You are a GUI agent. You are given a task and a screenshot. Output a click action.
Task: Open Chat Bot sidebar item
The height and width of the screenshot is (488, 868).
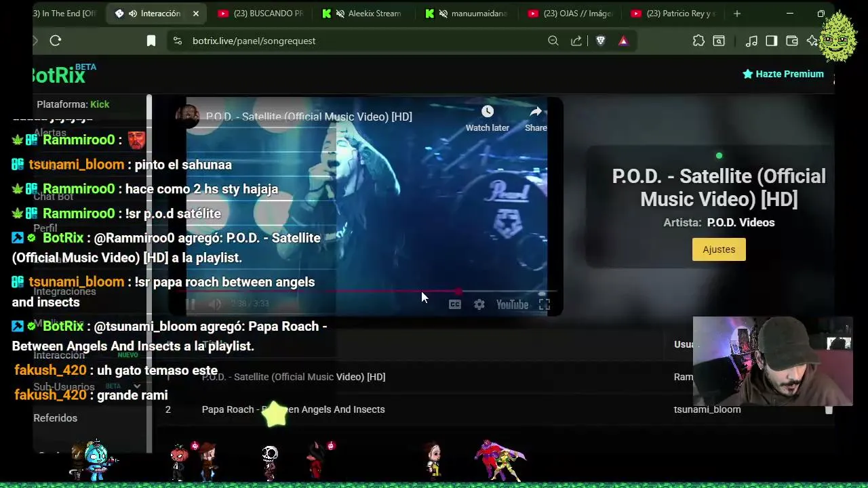click(54, 197)
